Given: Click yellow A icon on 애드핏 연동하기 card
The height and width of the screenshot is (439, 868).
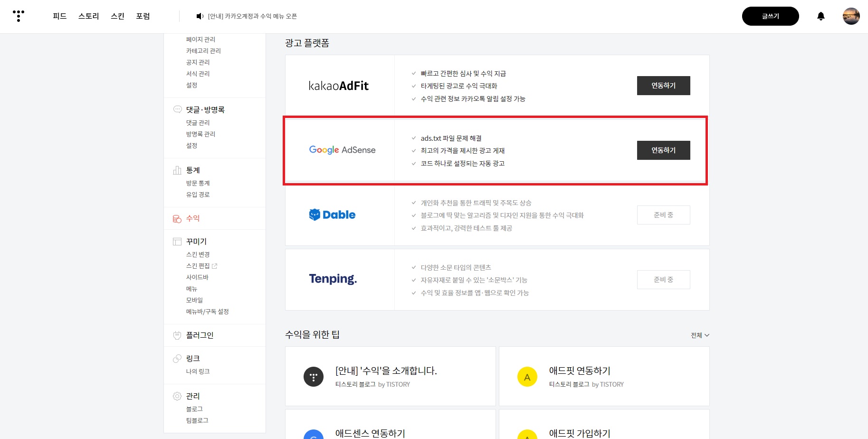Looking at the screenshot, I should point(527,377).
